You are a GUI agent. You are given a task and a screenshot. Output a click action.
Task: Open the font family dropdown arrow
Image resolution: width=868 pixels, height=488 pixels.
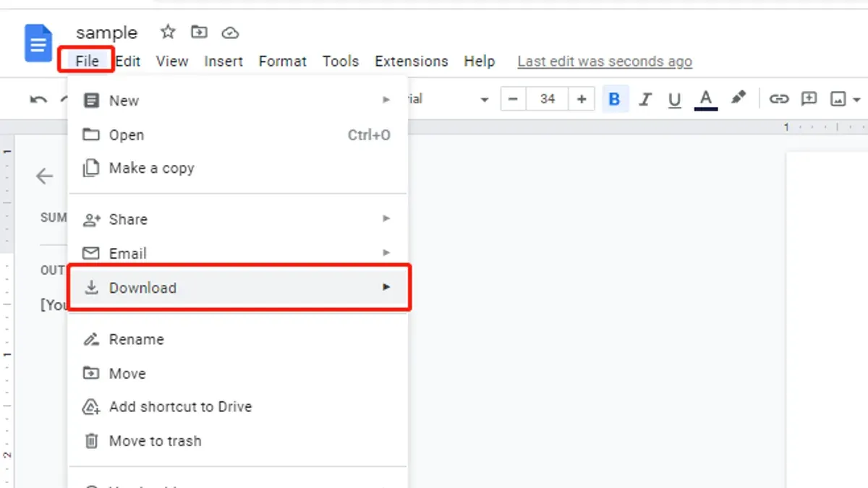pyautogui.click(x=484, y=100)
